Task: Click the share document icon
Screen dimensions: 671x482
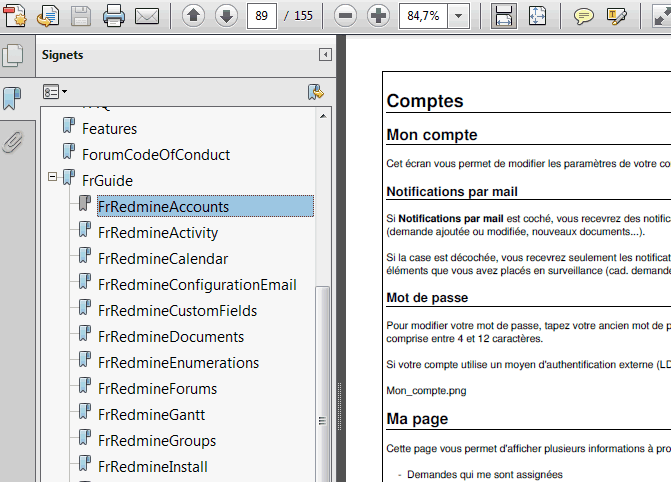Action: click(48, 16)
